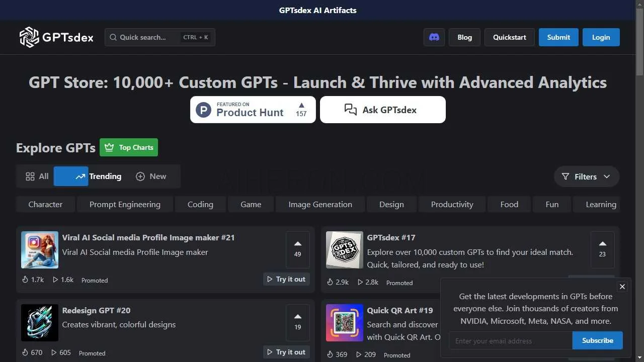Open the Redesign GPT thumbnail image

click(40, 323)
